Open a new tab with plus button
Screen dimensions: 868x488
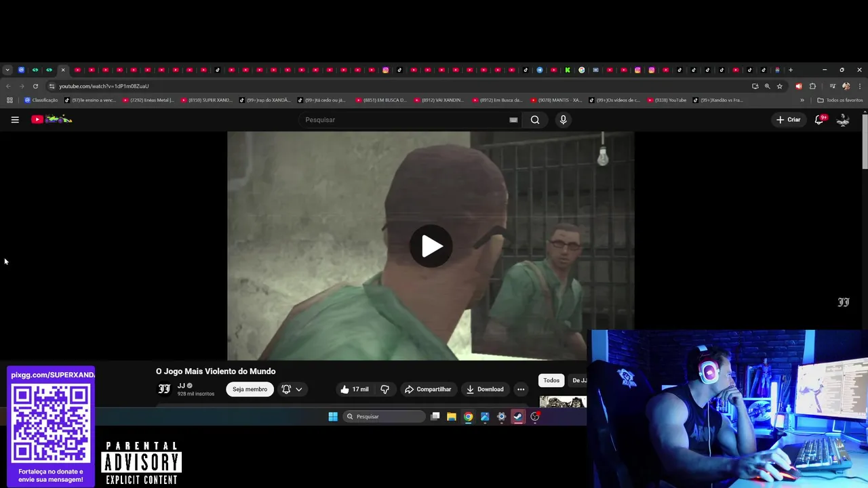click(x=790, y=70)
